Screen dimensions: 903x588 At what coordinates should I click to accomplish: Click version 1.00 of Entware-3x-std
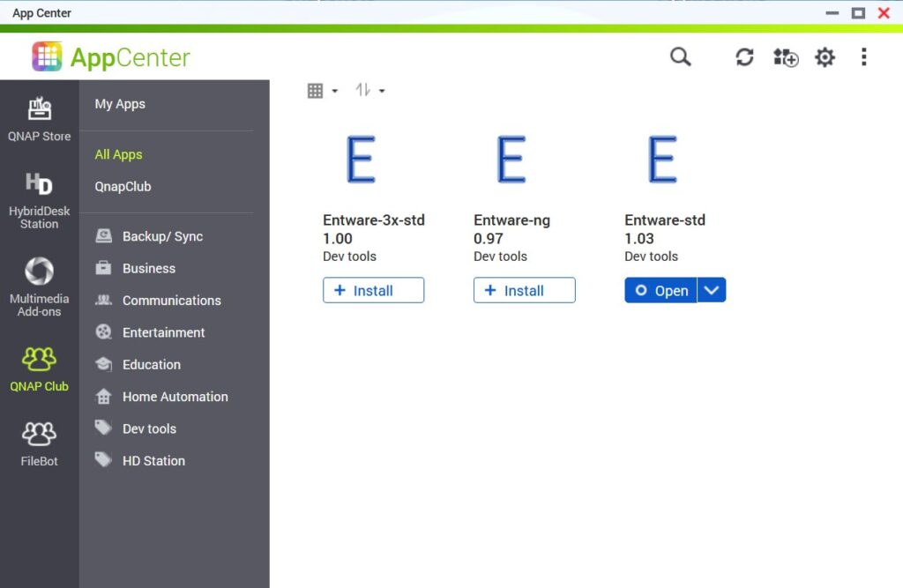(x=338, y=238)
